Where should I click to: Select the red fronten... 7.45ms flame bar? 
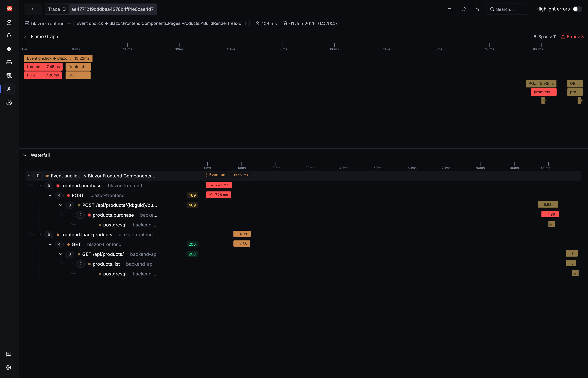[43, 67]
